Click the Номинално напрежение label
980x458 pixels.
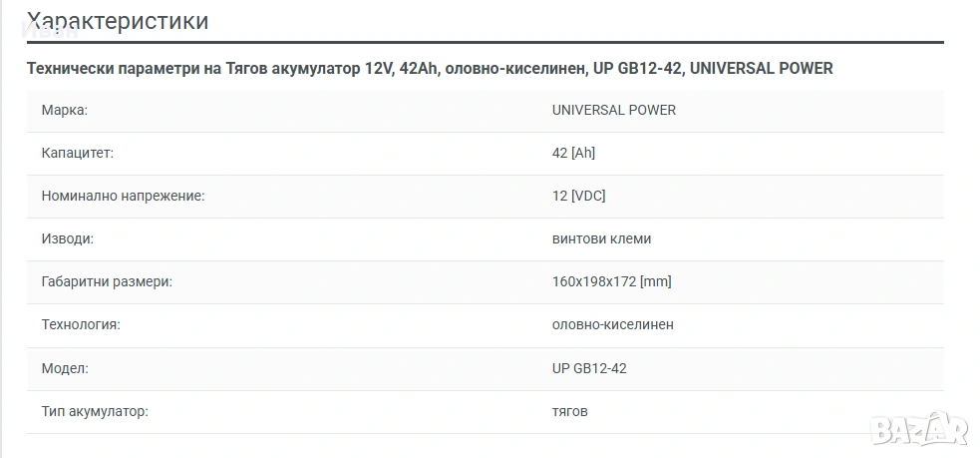(x=124, y=196)
